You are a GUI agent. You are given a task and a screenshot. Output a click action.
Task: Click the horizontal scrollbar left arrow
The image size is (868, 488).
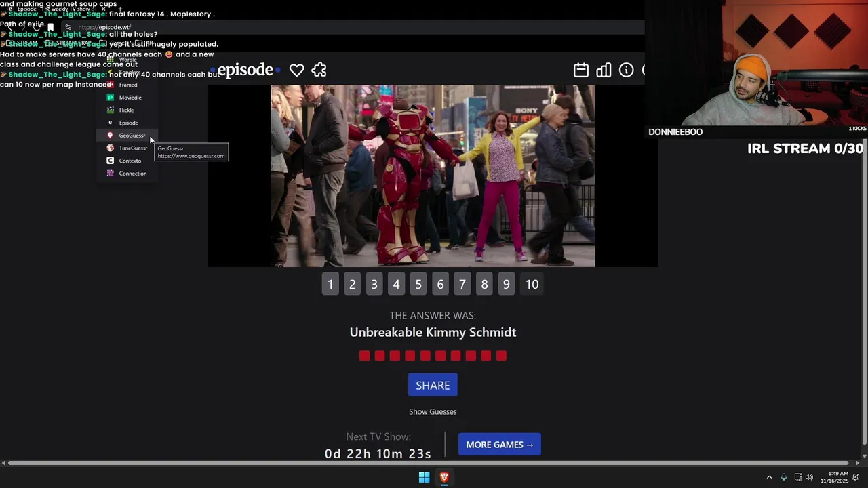coord(3,463)
